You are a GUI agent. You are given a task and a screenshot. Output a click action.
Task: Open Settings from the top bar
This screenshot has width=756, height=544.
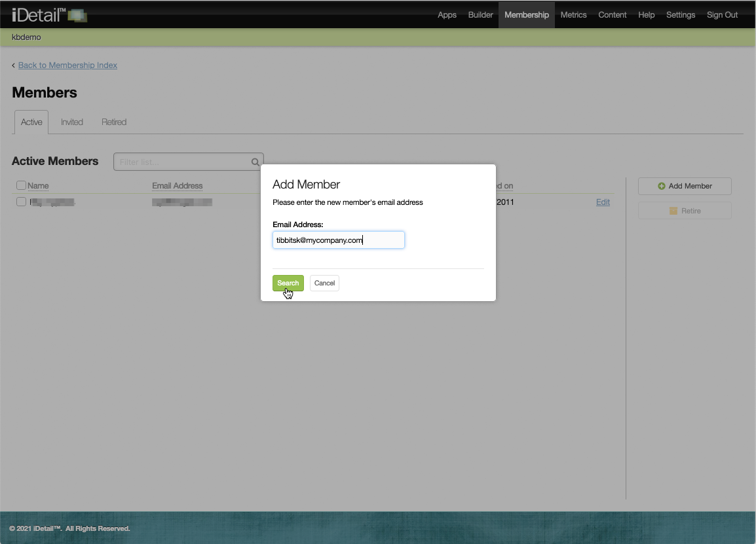[681, 15]
